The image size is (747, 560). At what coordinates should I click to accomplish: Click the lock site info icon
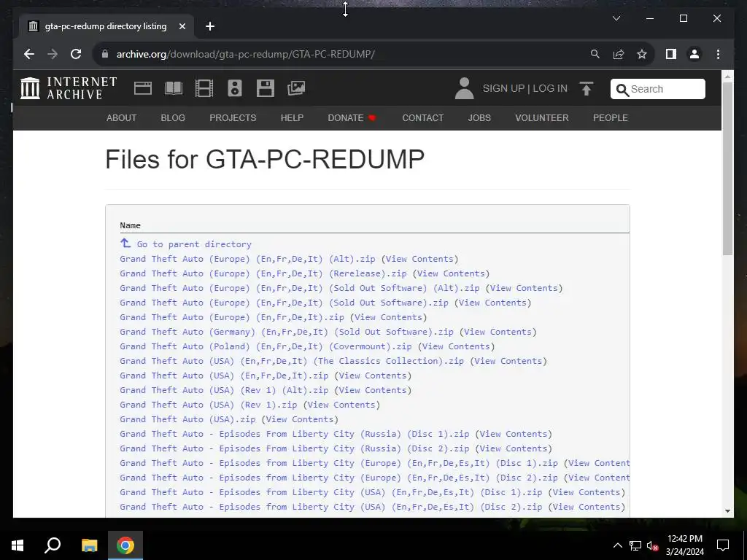pyautogui.click(x=105, y=54)
